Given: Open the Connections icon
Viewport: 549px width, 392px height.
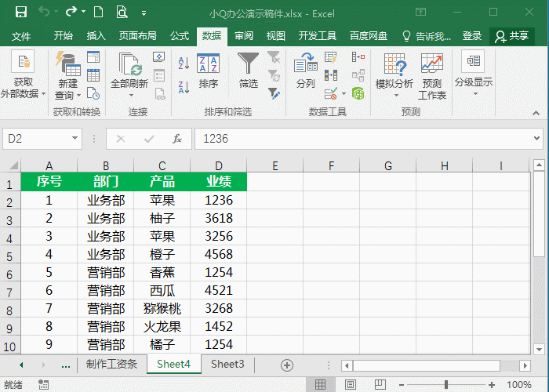Looking at the screenshot, I should click(159, 56).
